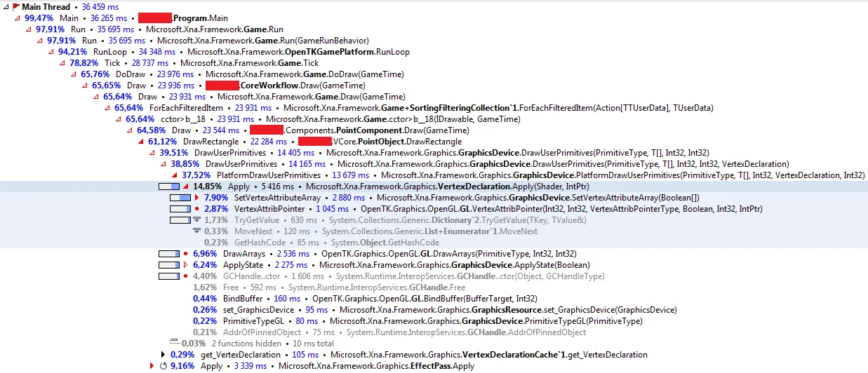The width and height of the screenshot is (868, 373).
Task: Select the AddrOfPinnedObject row
Action: (x=434, y=332)
